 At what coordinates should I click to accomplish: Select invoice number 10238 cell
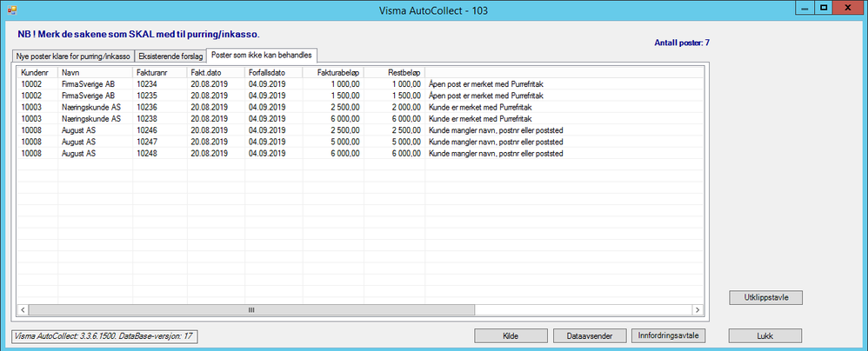[x=147, y=119]
